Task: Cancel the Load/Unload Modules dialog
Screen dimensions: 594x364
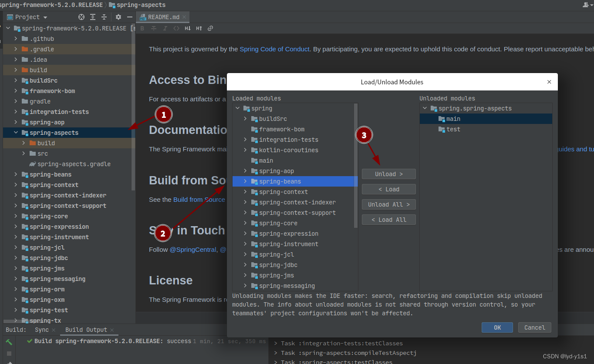Action: (x=535, y=327)
